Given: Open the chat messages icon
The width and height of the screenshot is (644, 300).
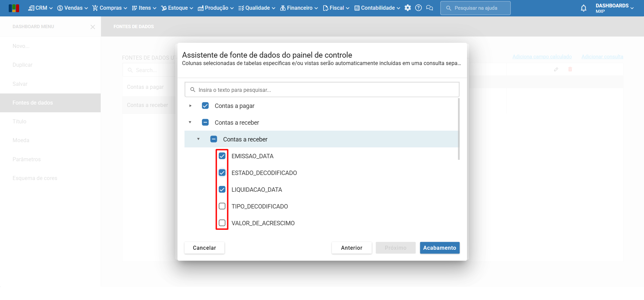Looking at the screenshot, I should (x=429, y=8).
